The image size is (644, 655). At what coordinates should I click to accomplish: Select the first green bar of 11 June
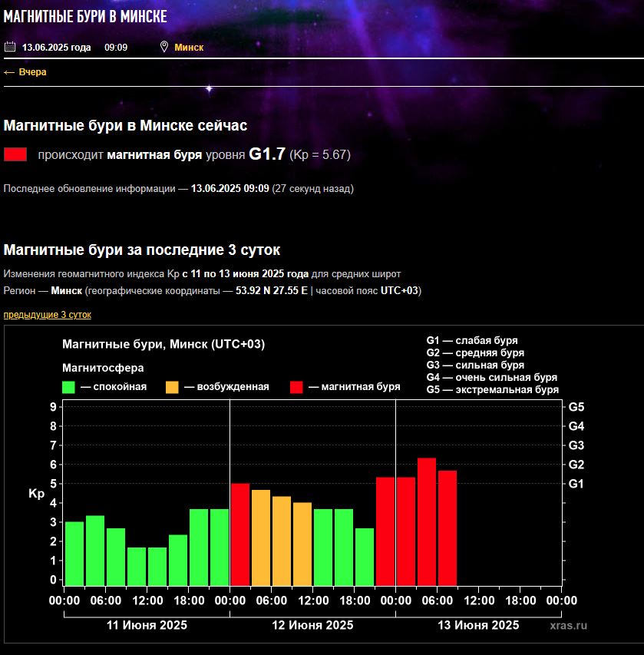coord(74,553)
